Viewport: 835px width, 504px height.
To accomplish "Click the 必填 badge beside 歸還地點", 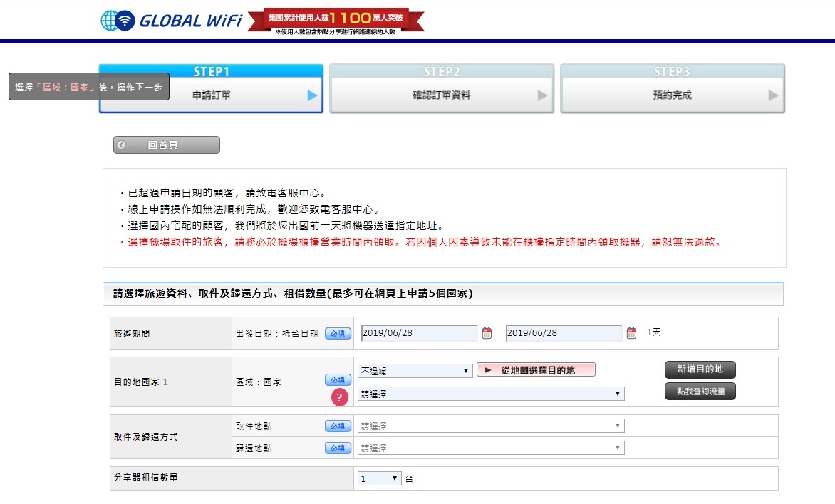I will 338,448.
